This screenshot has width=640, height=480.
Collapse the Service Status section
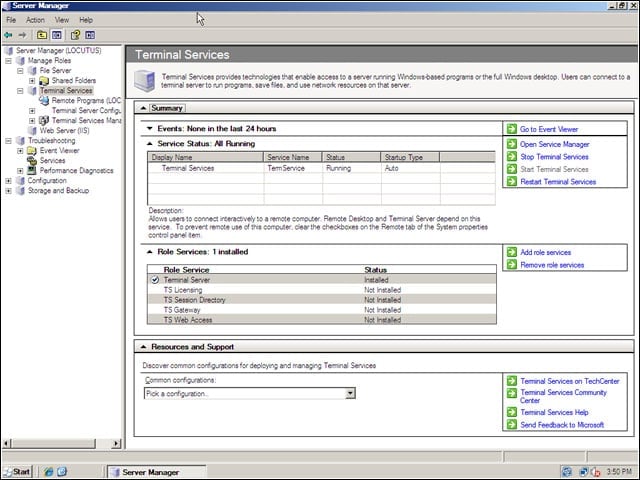coord(149,144)
